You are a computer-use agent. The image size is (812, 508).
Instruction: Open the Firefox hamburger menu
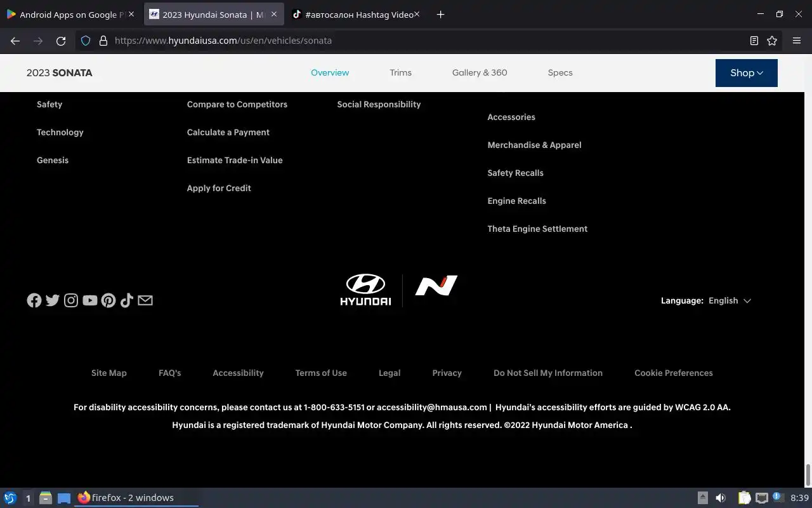pos(797,41)
